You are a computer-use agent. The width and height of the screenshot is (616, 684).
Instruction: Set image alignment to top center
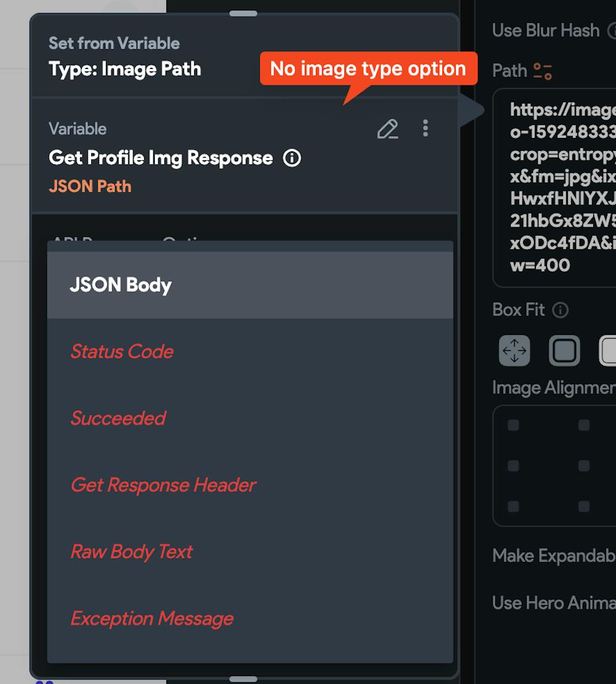584,425
